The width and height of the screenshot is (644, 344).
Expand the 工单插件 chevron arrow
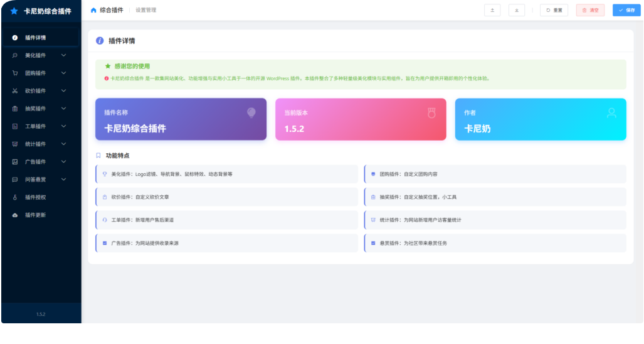click(x=64, y=126)
